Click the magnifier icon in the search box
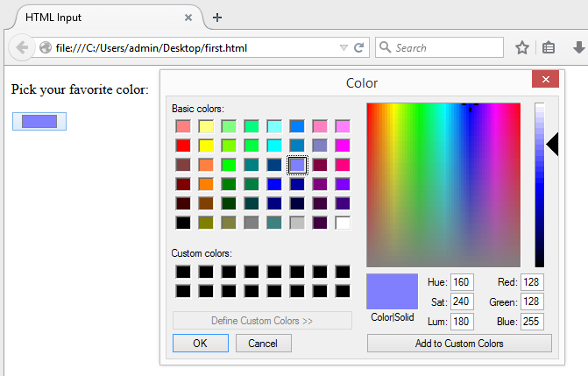This screenshot has width=588, height=376. (x=385, y=47)
